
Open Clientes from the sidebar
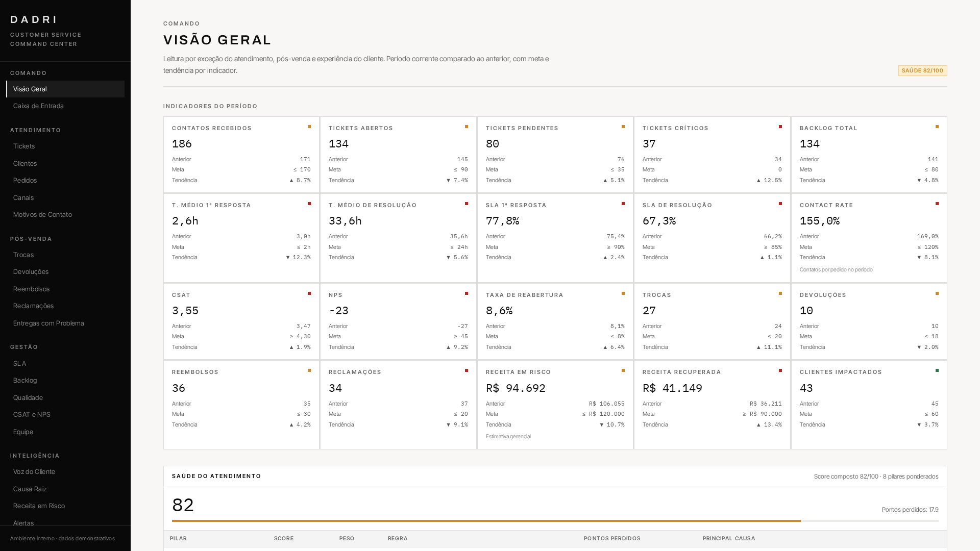point(65,163)
